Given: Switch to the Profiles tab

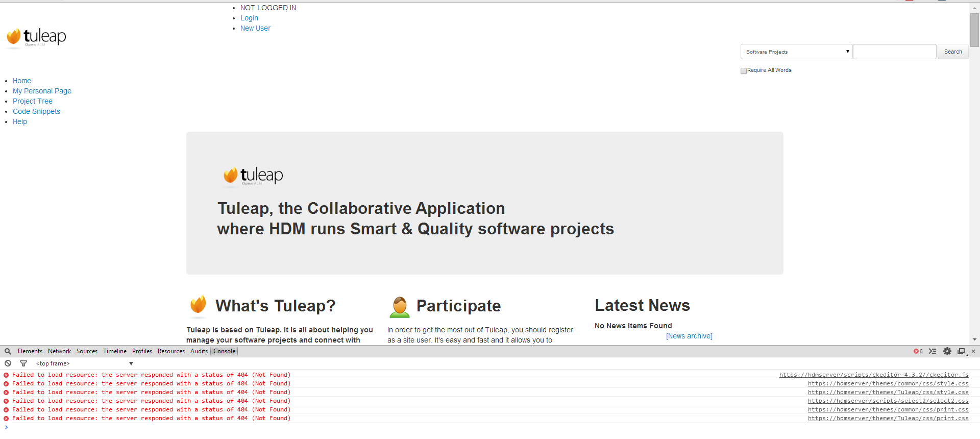Looking at the screenshot, I should tap(142, 351).
